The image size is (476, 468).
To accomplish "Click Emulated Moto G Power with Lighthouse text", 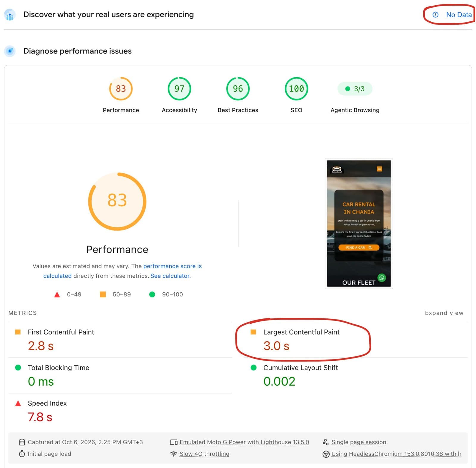I will coord(244,442).
